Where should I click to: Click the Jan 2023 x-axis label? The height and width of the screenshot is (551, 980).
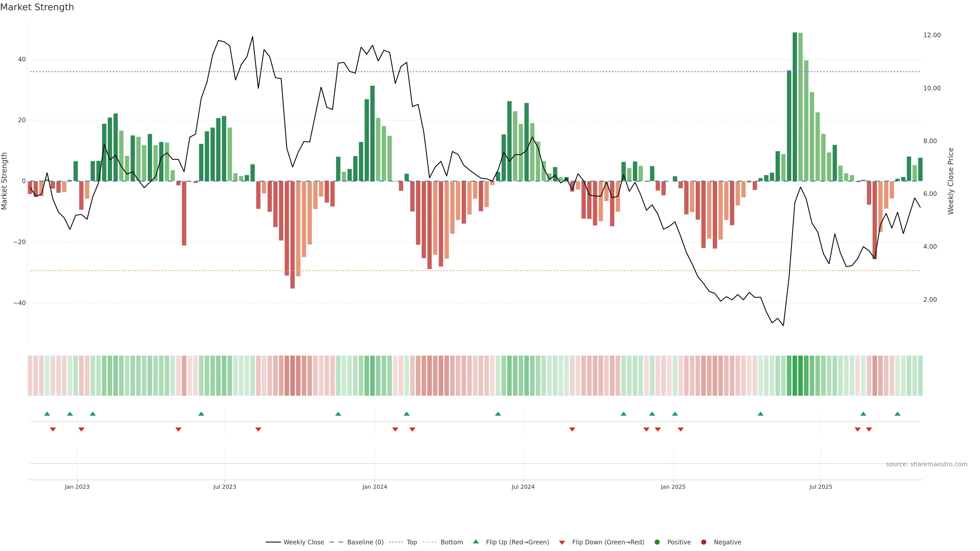point(77,487)
